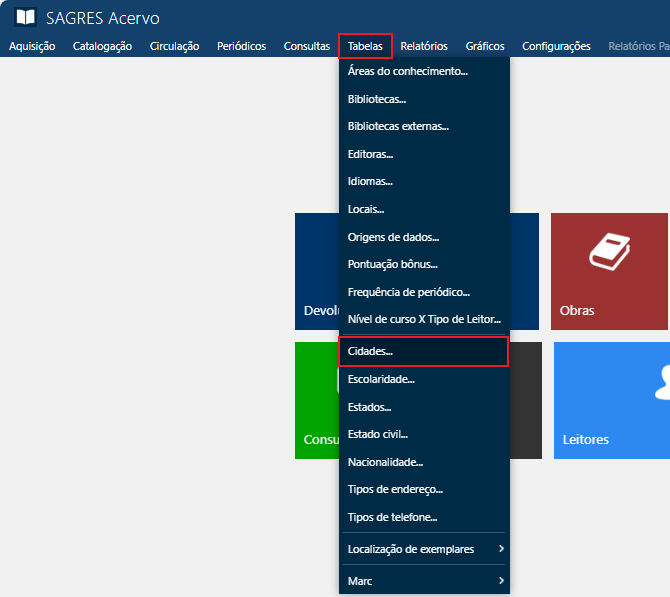This screenshot has height=597, width=670.
Task: Open the Relatórios menu
Action: tap(424, 46)
